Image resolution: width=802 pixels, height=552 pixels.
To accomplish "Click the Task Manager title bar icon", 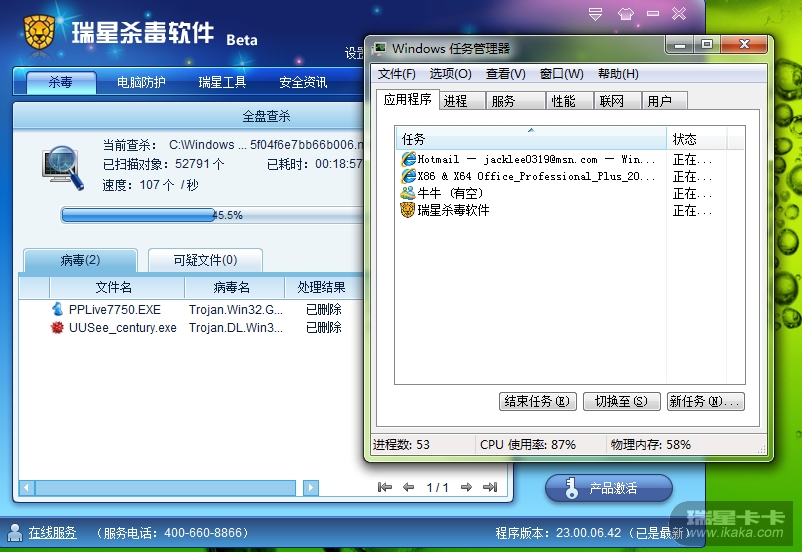I will (x=379, y=49).
